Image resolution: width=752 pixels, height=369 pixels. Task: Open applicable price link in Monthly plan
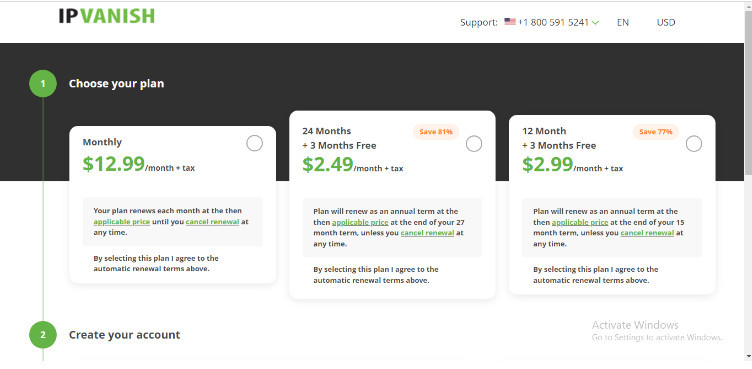point(122,222)
